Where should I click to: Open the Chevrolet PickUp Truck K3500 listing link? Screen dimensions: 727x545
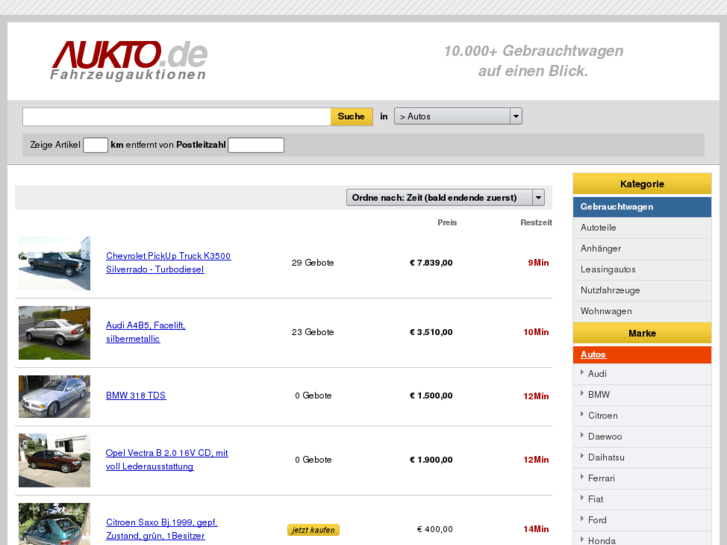(168, 263)
